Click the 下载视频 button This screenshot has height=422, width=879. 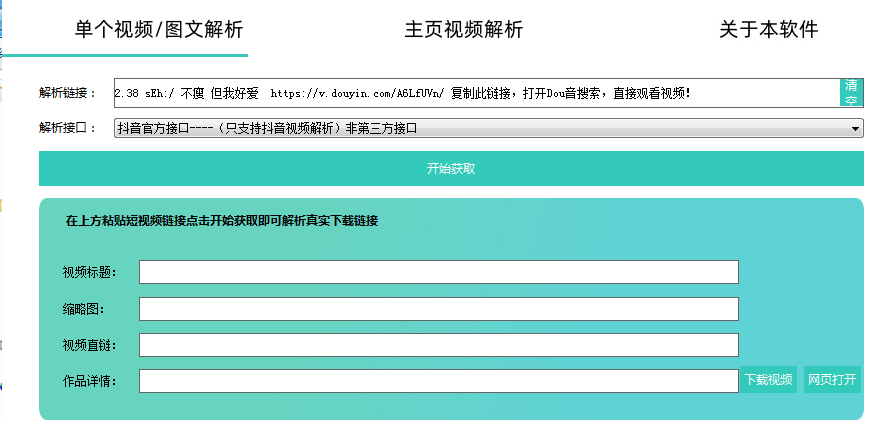point(769,380)
